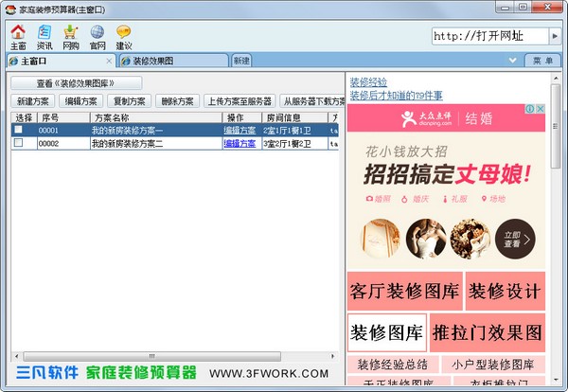Click the 房间信息 column header
Image resolution: width=568 pixels, height=392 pixels.
pos(294,117)
